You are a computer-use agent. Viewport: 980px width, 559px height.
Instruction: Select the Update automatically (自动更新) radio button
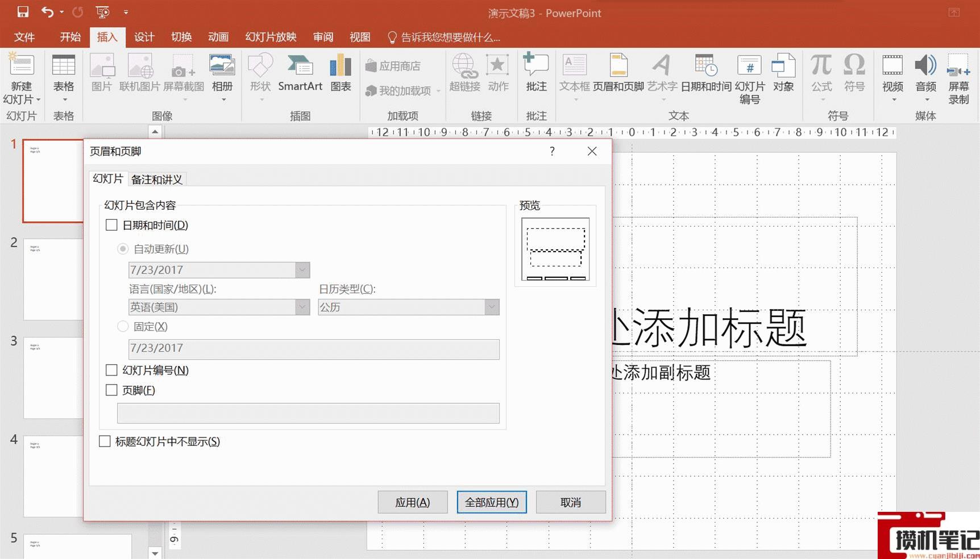(x=123, y=249)
